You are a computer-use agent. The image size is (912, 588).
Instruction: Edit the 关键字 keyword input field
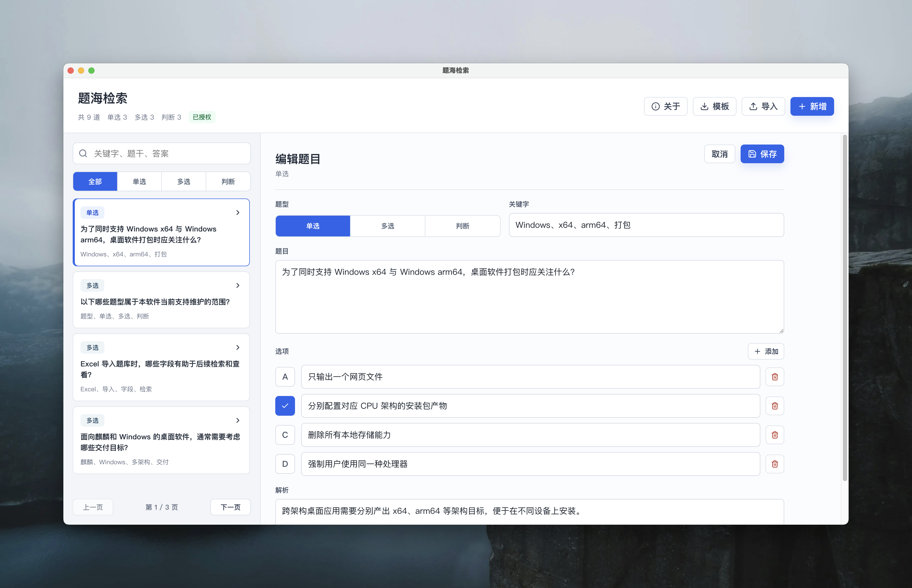tap(646, 225)
